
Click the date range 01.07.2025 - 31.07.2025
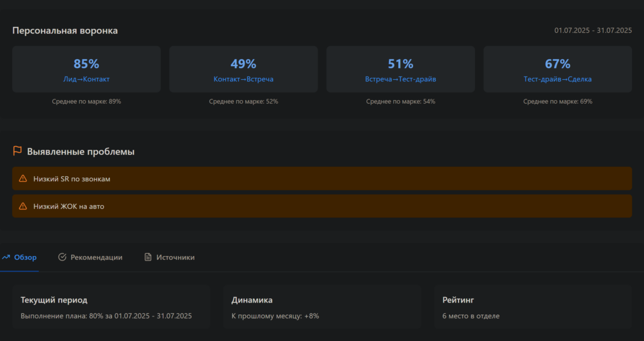pos(592,30)
